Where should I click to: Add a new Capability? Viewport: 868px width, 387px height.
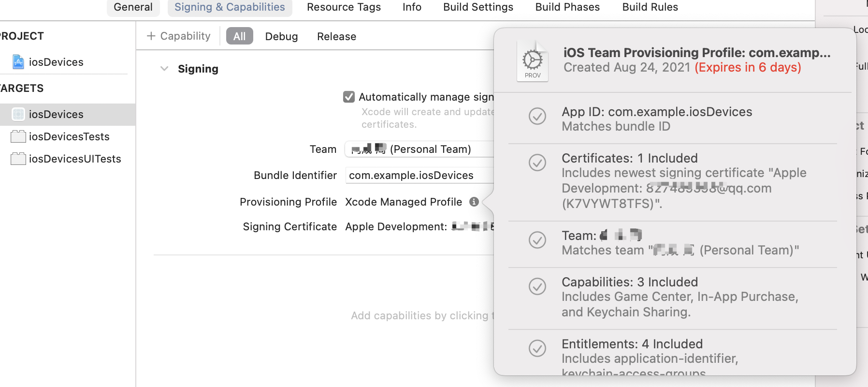178,36
